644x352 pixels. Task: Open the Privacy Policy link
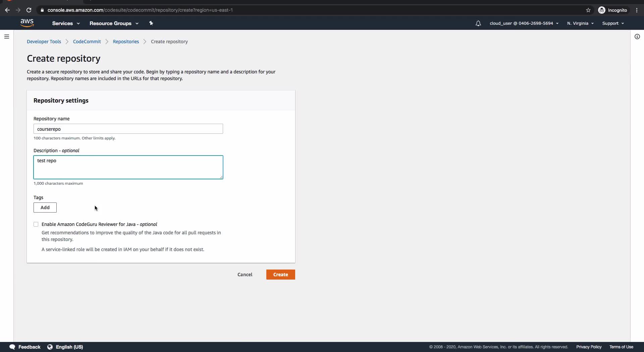click(x=589, y=347)
